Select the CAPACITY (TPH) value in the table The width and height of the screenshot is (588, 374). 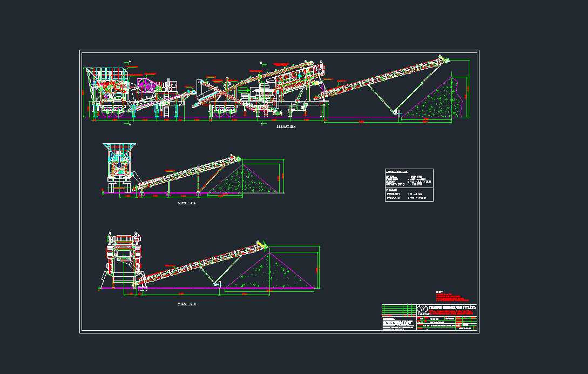(417, 184)
